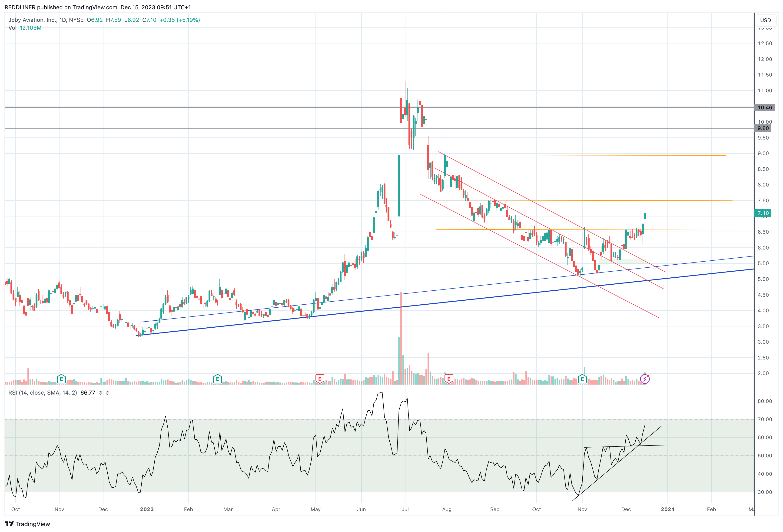Image resolution: width=783 pixels, height=532 pixels.
Task: Click the +0.35 (+5.19%) change value
Action: click(179, 20)
